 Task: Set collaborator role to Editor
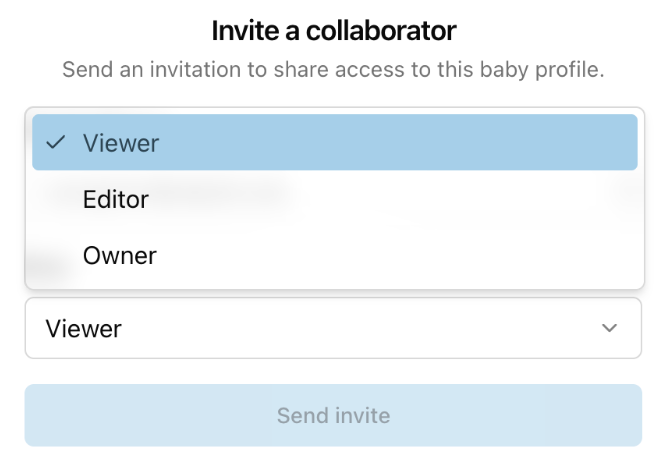[116, 199]
